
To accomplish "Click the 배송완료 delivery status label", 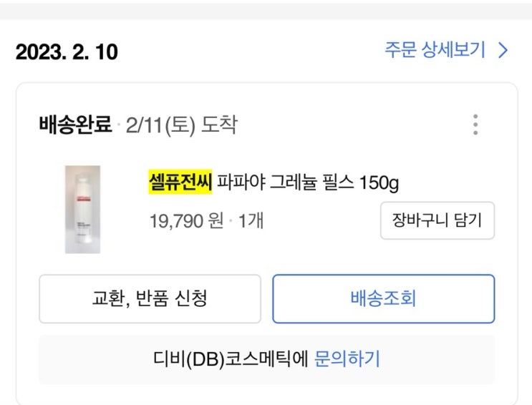I will point(75,126).
